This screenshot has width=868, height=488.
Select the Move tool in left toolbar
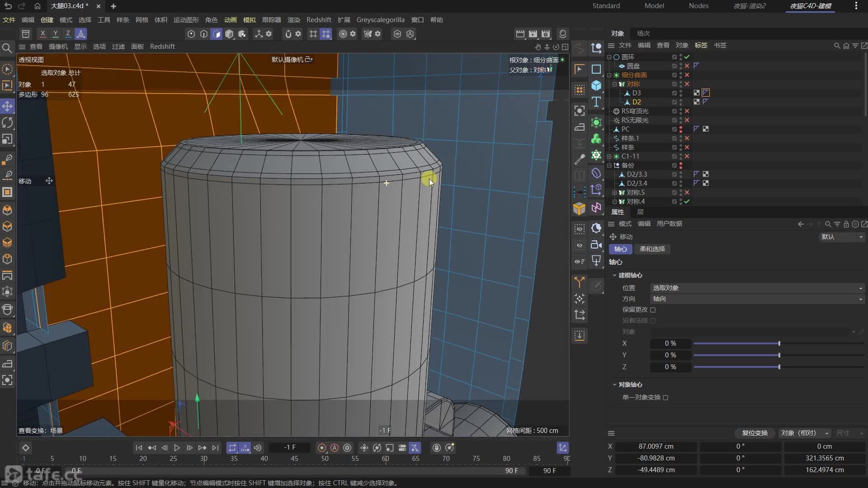(7, 106)
